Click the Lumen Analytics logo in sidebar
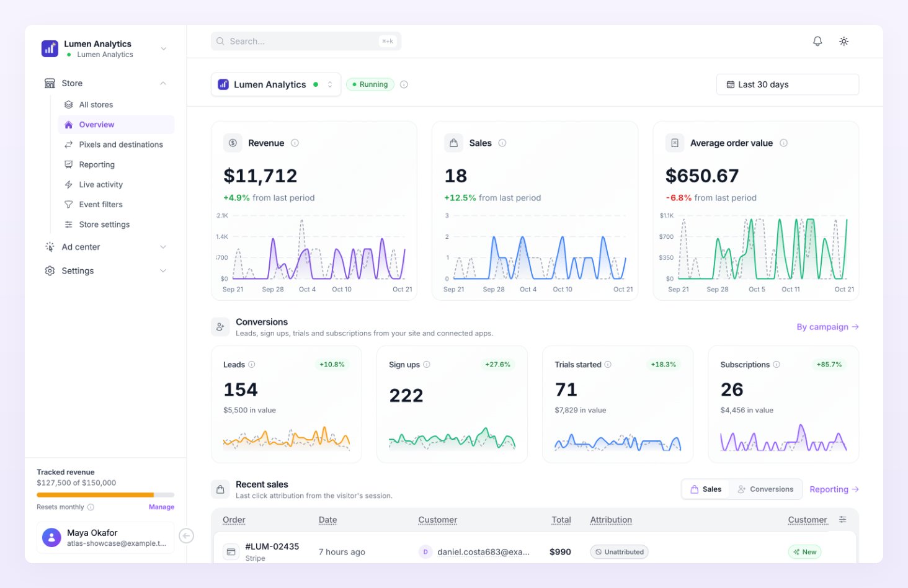Viewport: 908px width, 588px height. pos(50,48)
